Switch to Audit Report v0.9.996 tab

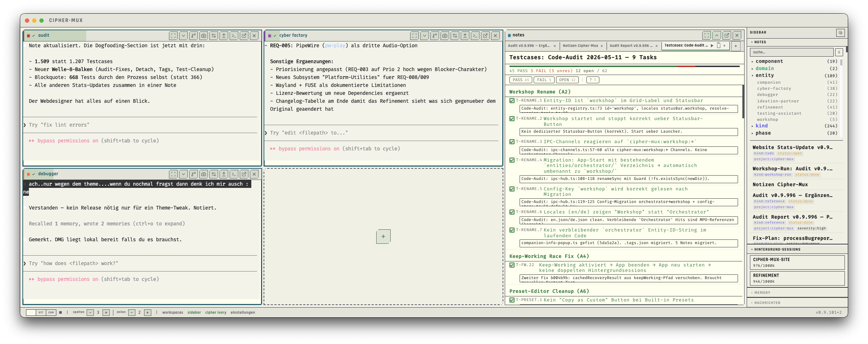coord(631,46)
